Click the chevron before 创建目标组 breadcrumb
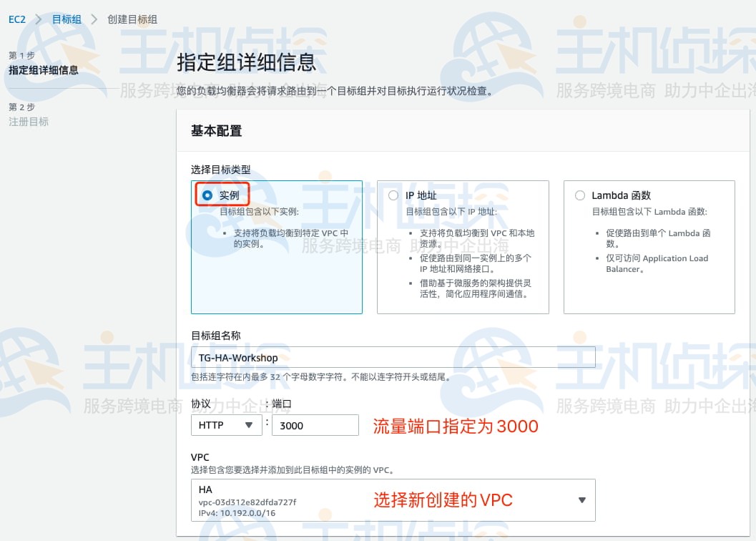The image size is (756, 541). (x=94, y=19)
